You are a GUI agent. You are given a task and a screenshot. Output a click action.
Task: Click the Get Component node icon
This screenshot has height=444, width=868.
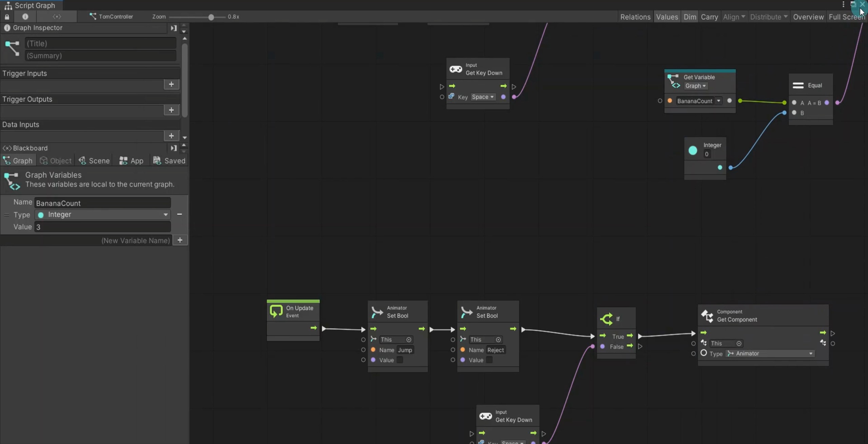click(707, 316)
